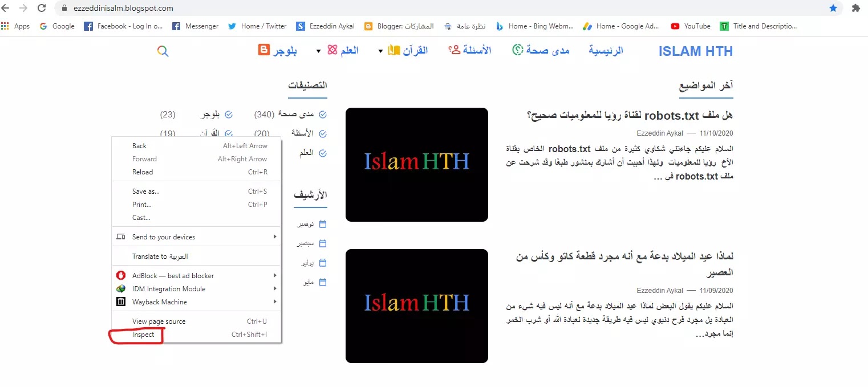Screen dimensions: 868x387
Task: Choose Inspect in the context menu
Action: point(197,335)
